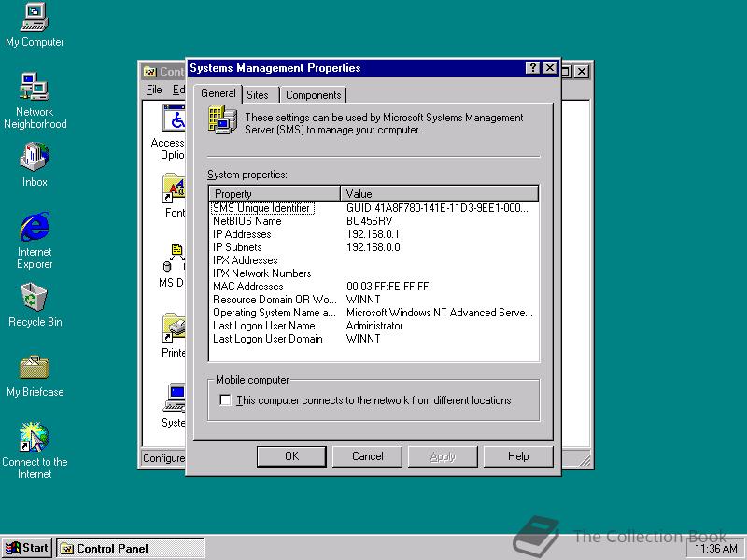
Task: Select the IPX Addresses property row
Action: tap(374, 260)
